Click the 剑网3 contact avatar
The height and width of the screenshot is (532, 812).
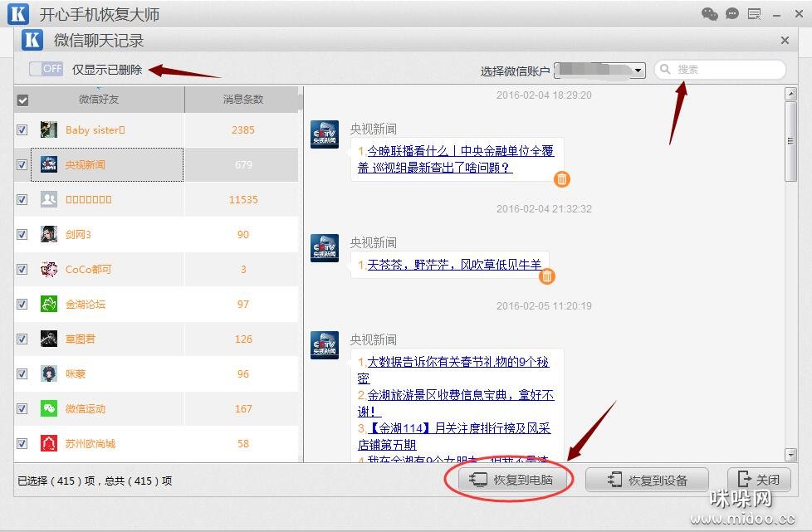pos(49,234)
